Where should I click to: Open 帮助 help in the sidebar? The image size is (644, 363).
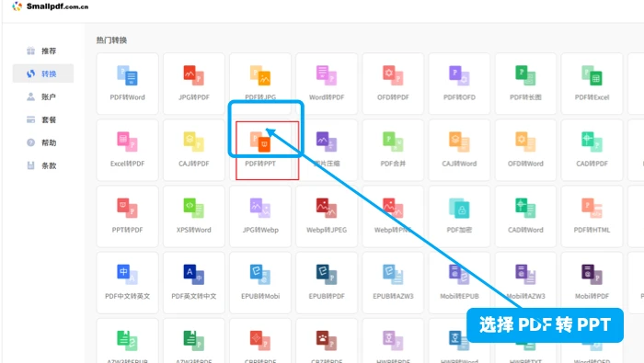coord(43,142)
